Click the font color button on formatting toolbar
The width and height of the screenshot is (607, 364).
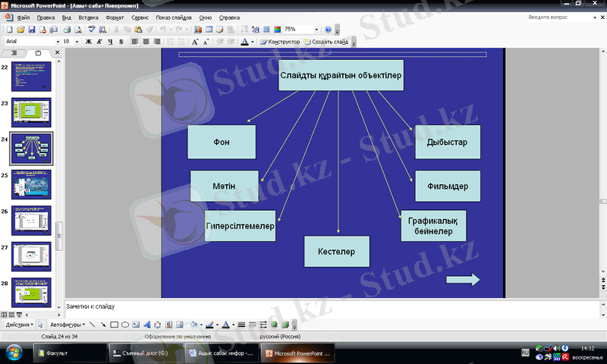point(245,42)
